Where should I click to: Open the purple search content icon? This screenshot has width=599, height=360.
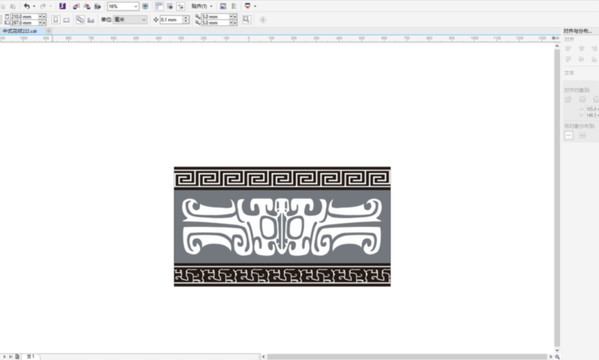click(x=62, y=6)
